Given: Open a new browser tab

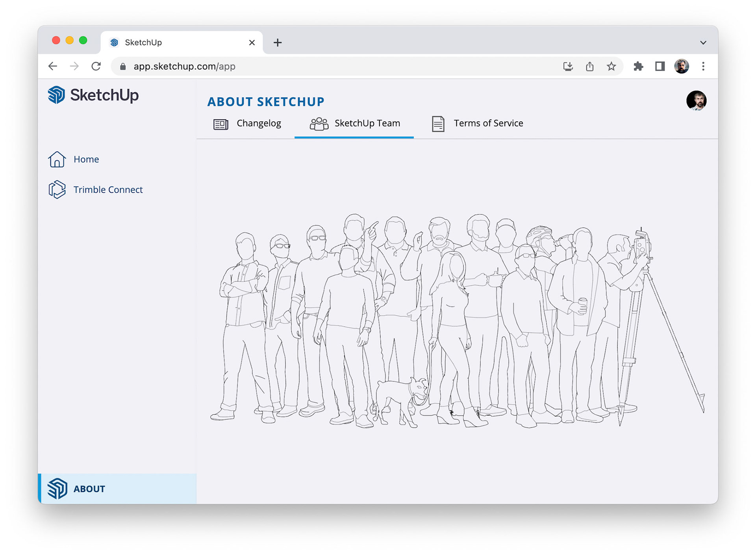Looking at the screenshot, I should (x=278, y=43).
